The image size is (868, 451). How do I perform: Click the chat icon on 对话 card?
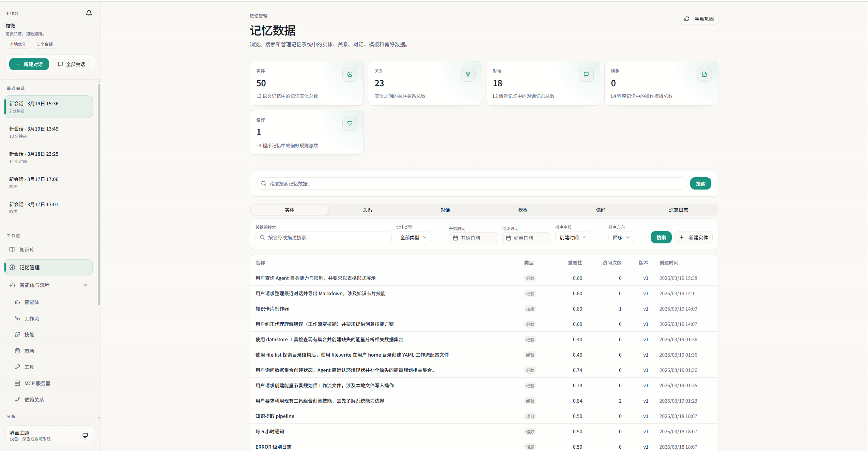click(x=586, y=74)
